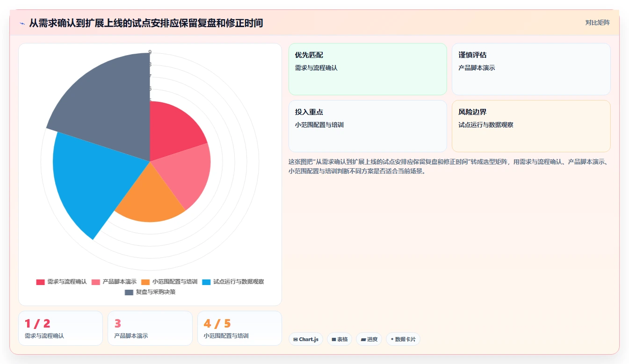
Task: Select the 3 产品脚本演示 stat card
Action: coord(150,328)
